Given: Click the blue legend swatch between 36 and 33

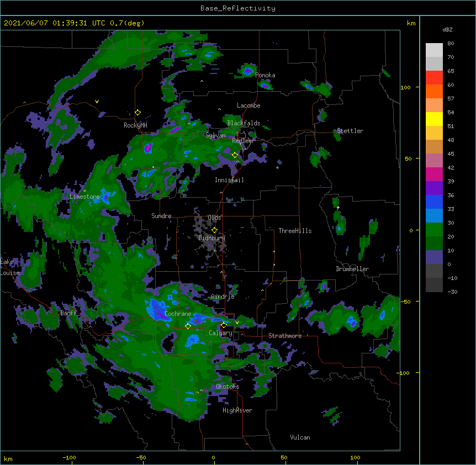Looking at the screenshot, I should point(434,202).
